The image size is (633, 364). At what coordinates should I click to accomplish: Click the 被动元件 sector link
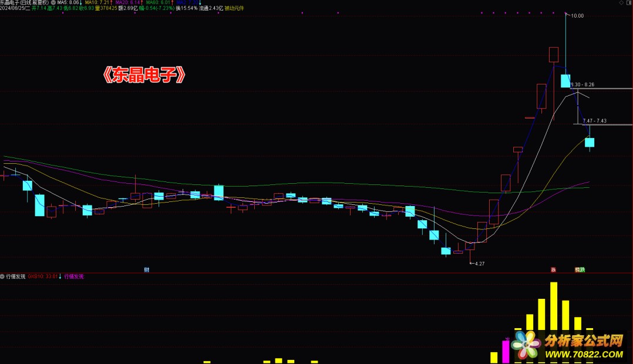click(234, 8)
